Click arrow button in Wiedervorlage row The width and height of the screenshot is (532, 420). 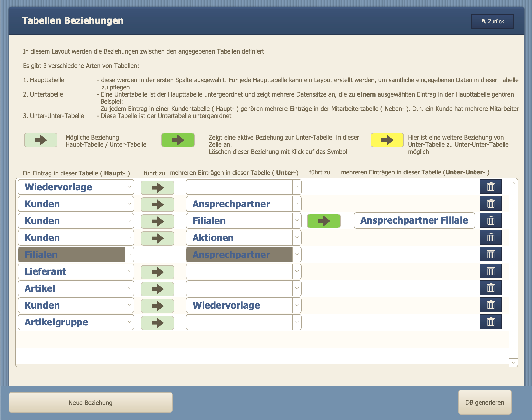[x=157, y=188]
